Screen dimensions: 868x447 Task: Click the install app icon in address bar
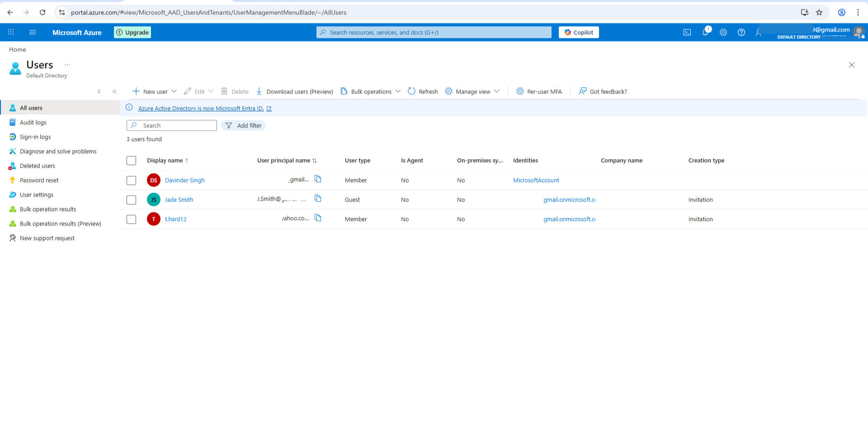[805, 12]
